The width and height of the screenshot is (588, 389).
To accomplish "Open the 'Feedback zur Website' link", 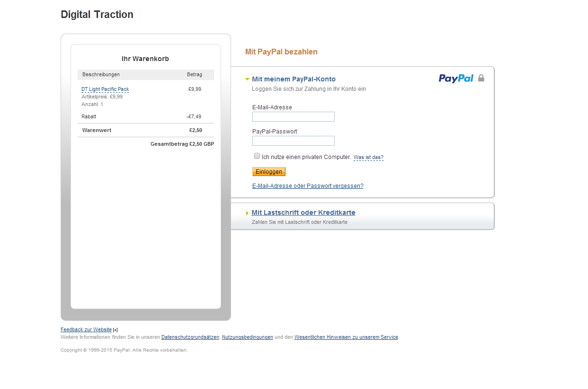I will coord(86,330).
